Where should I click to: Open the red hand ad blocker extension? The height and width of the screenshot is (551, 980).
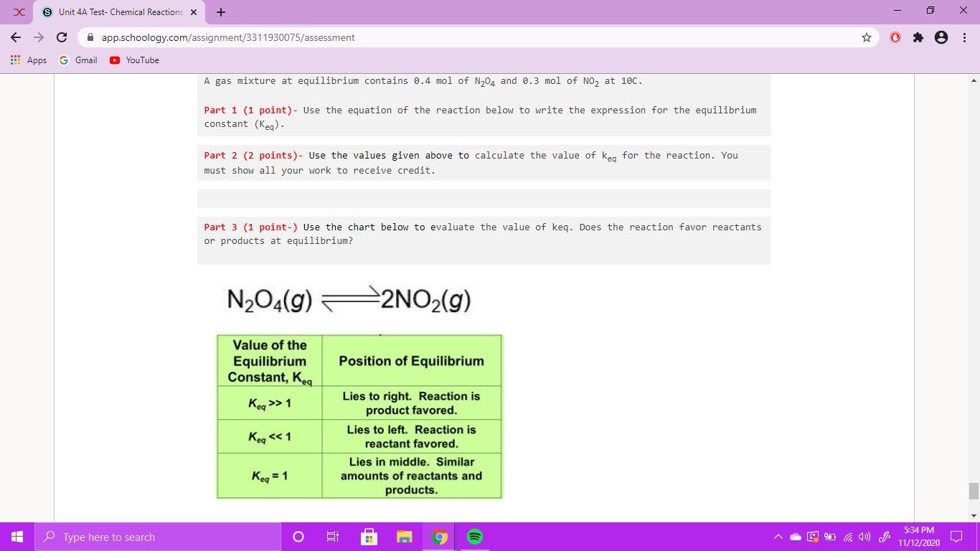point(895,37)
